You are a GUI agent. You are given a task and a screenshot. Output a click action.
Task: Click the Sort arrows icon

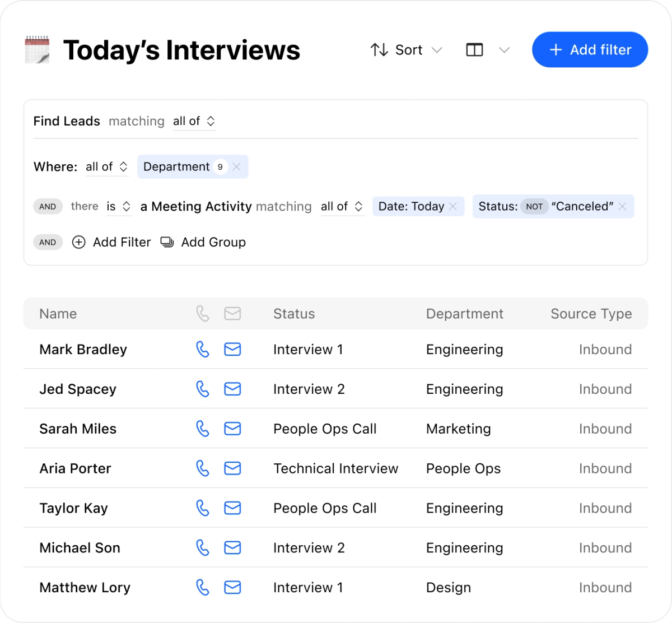point(379,50)
